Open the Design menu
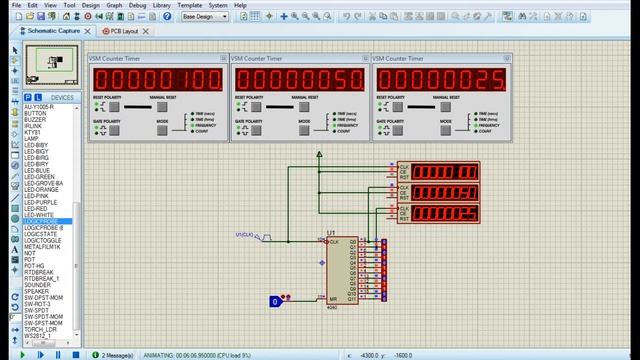 pyautogui.click(x=91, y=5)
